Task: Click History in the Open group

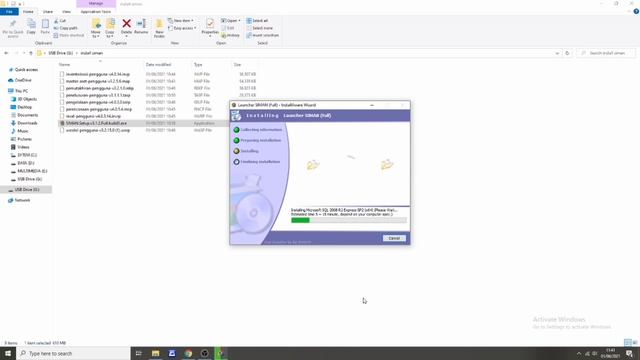Action: [x=231, y=36]
